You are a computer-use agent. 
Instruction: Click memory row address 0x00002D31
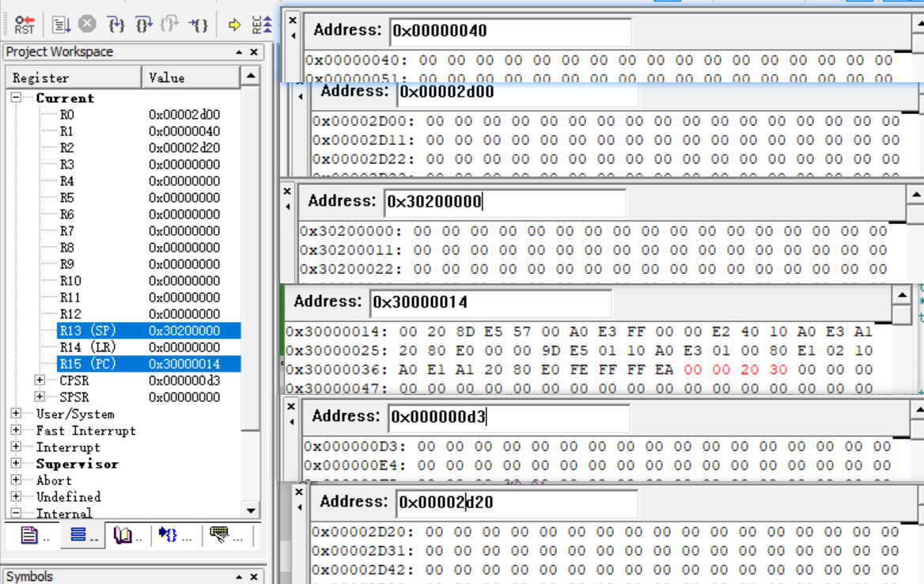click(363, 551)
